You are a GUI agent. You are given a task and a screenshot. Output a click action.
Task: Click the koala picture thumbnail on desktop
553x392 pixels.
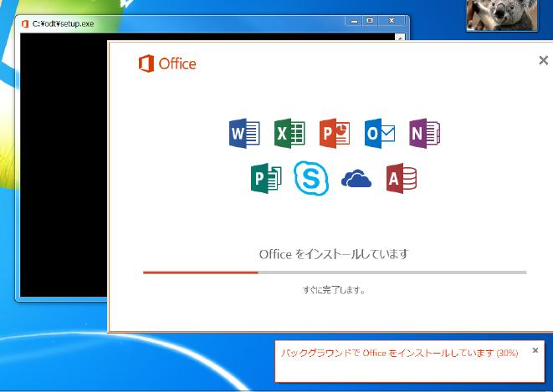(x=502, y=16)
